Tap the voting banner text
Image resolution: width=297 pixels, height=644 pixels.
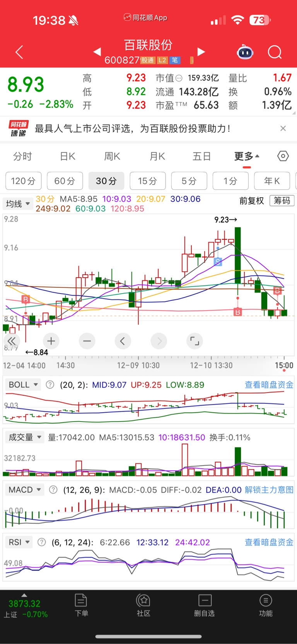point(133,128)
